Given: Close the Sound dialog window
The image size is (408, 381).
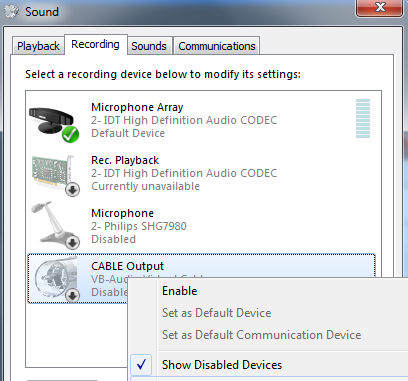Looking at the screenshot, I should tap(379, 7).
